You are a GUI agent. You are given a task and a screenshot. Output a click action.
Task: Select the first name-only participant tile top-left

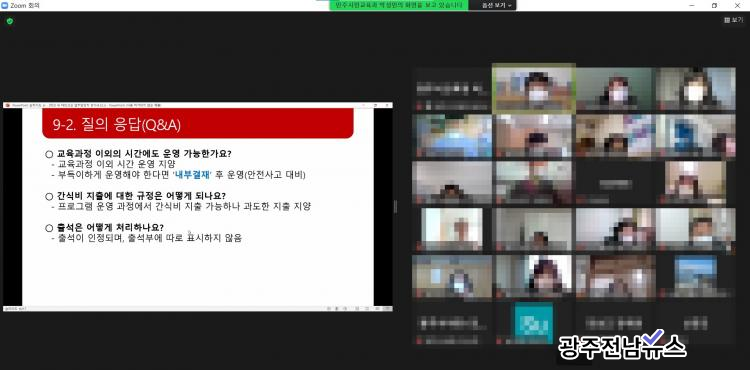point(452,89)
